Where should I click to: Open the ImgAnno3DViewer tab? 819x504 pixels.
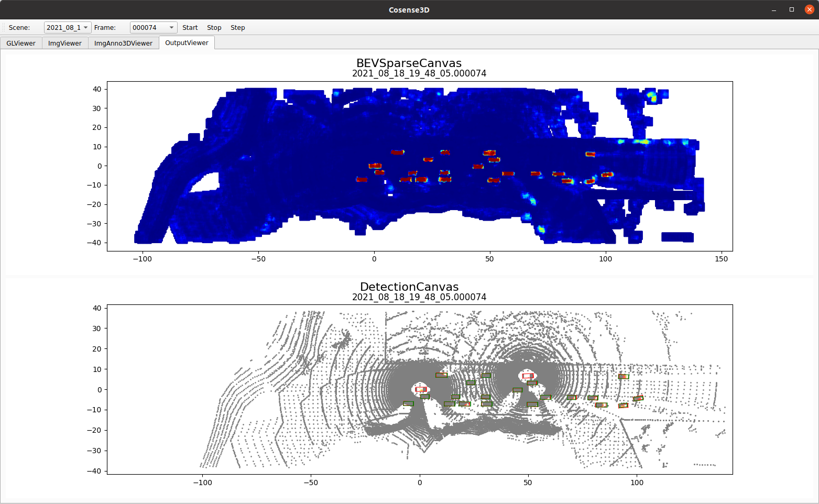(123, 43)
